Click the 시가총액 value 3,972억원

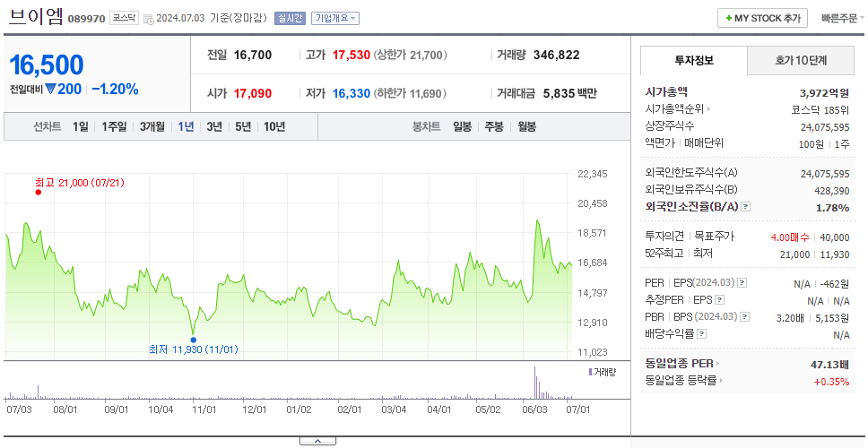[825, 93]
